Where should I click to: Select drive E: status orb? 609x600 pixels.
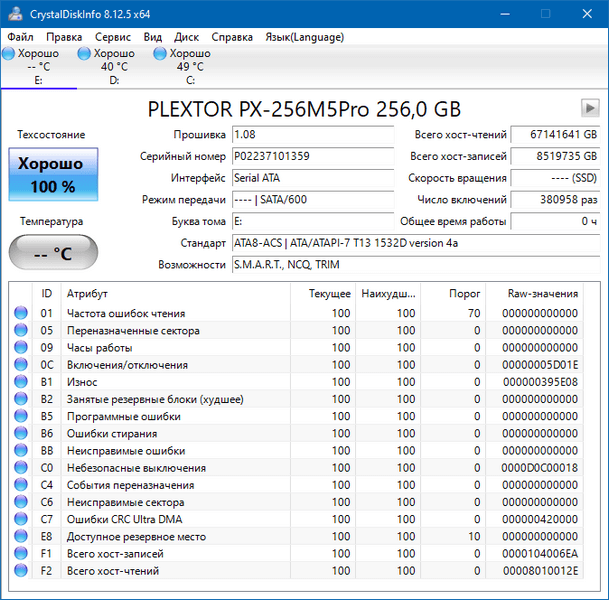click(9, 54)
